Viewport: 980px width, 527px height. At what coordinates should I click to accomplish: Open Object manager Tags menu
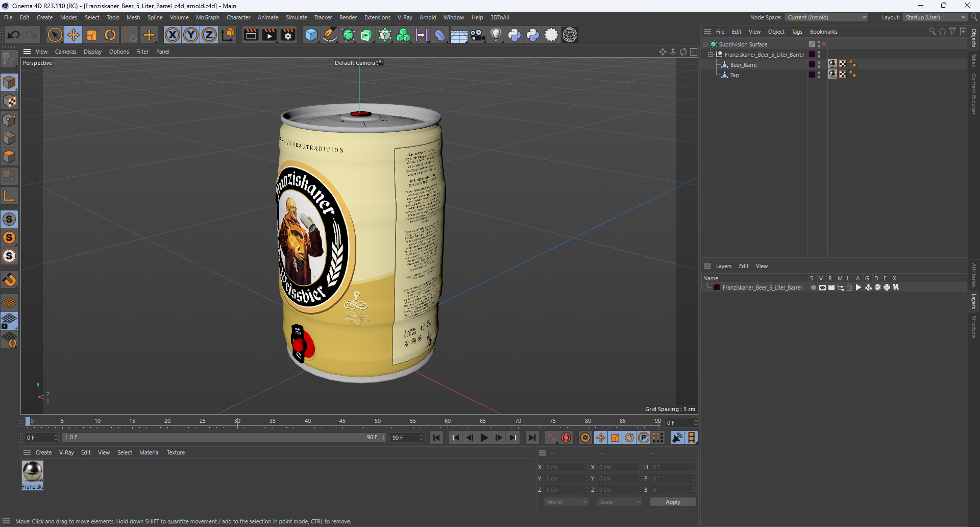click(797, 32)
